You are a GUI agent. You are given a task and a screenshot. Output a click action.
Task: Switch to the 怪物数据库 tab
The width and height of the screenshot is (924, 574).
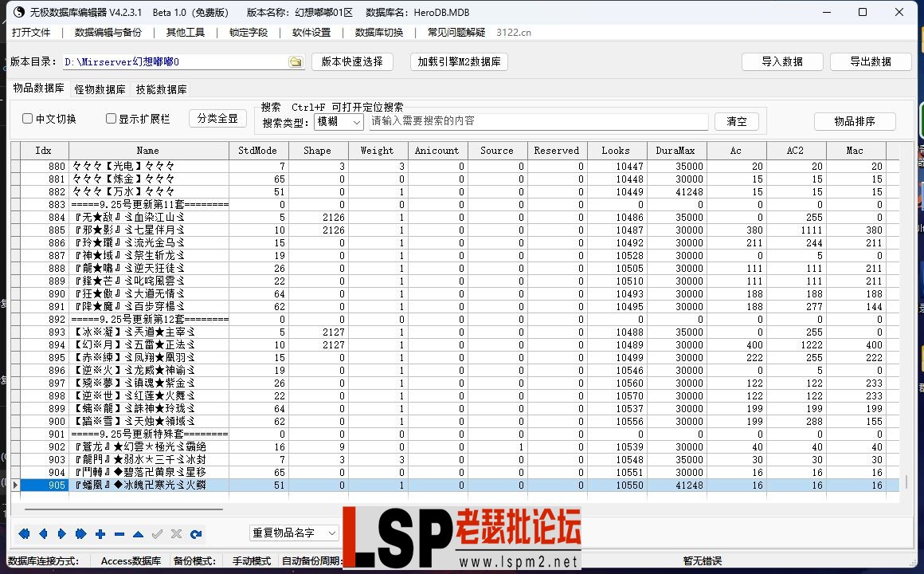click(99, 90)
